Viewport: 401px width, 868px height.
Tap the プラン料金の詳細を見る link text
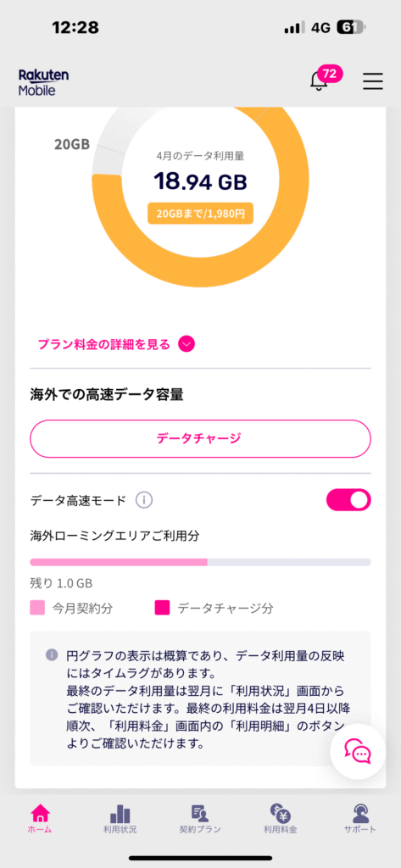[x=103, y=344]
